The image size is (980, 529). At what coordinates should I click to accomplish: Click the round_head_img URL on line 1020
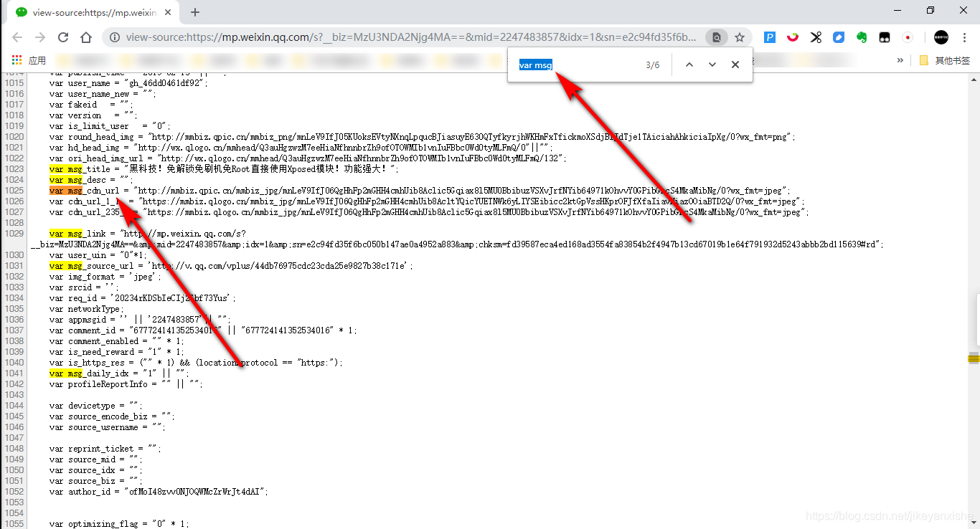(471, 136)
